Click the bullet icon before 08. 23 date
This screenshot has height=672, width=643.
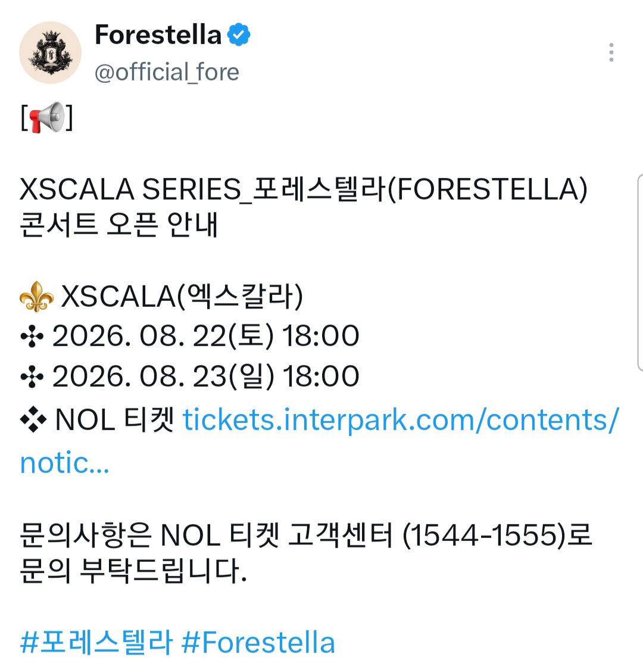(32, 377)
